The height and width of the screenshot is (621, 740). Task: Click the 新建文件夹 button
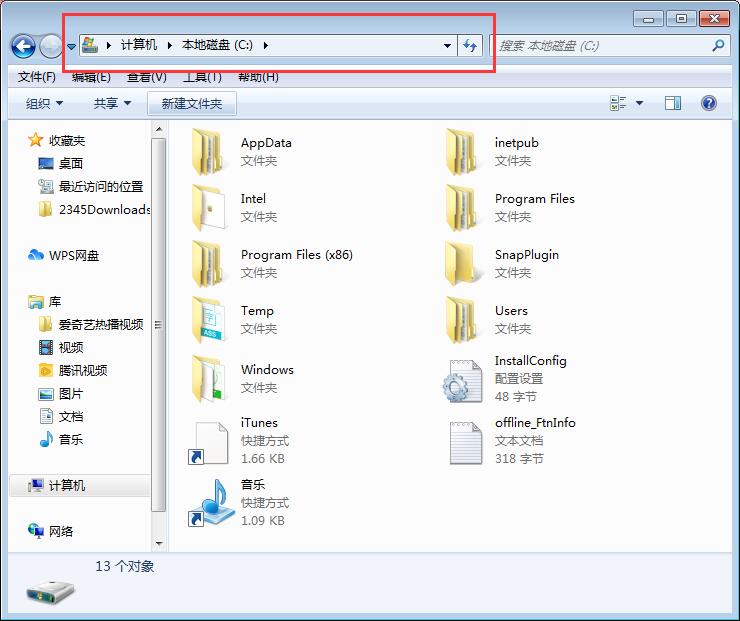(x=192, y=103)
